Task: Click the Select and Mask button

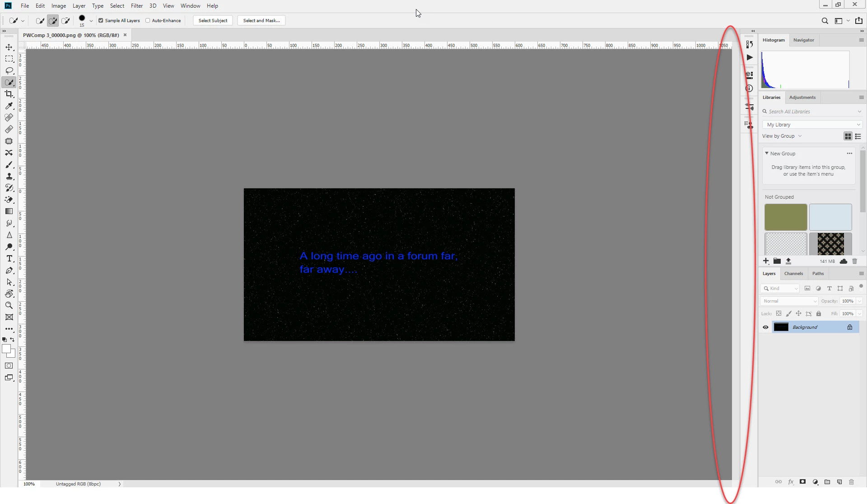Action: point(261,20)
